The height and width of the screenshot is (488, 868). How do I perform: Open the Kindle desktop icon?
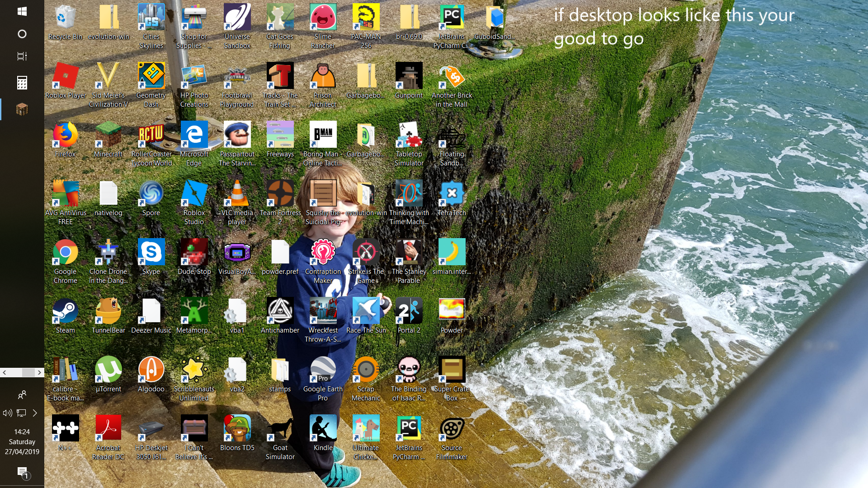323,429
